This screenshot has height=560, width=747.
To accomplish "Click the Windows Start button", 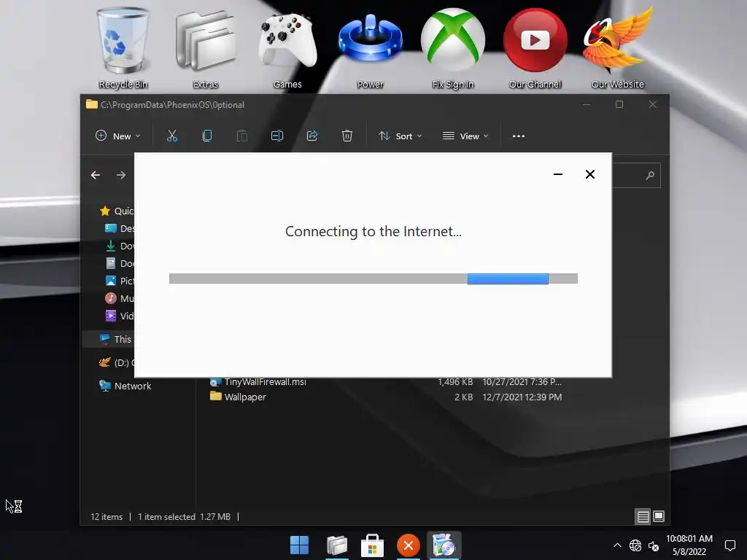I will (x=300, y=545).
